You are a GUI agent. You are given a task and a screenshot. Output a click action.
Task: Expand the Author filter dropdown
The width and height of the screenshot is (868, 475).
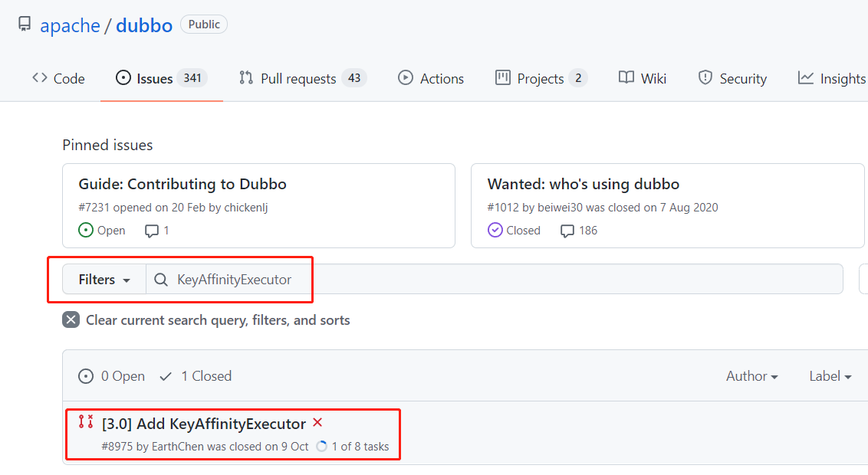pos(751,376)
